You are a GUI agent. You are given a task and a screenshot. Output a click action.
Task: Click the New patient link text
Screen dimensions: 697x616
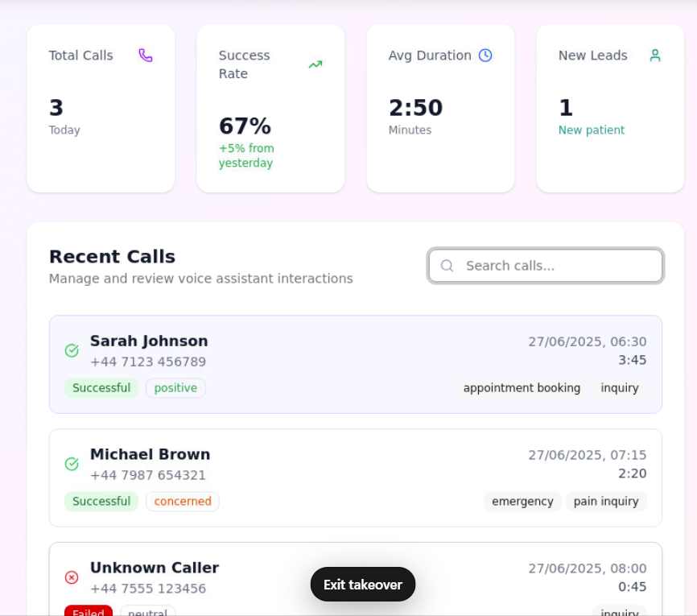(x=592, y=130)
